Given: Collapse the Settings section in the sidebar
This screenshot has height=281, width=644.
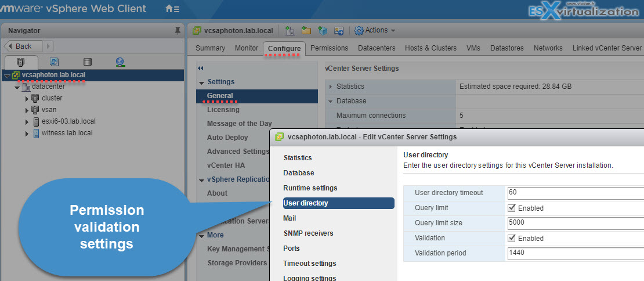Looking at the screenshot, I should [201, 82].
